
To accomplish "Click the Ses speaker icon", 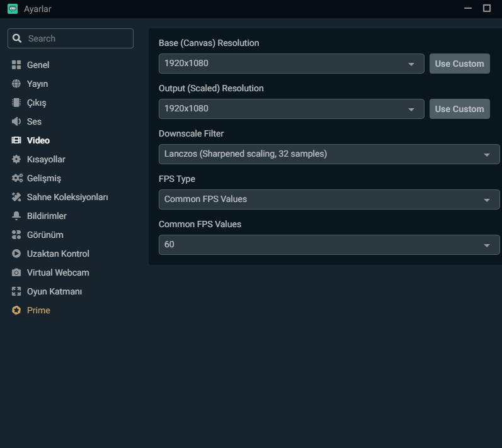I will click(16, 121).
